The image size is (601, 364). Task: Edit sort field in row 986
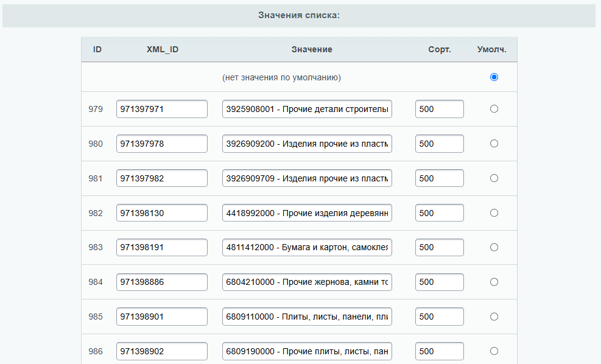439,351
